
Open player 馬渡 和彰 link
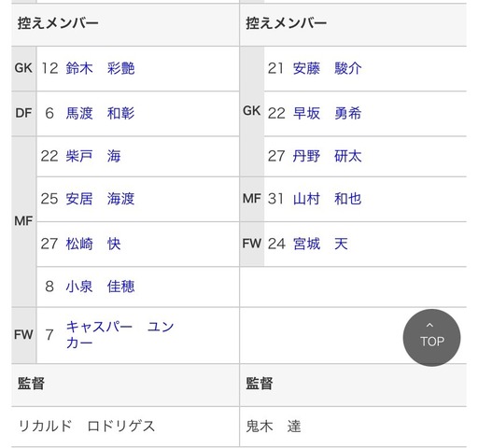click(100, 113)
